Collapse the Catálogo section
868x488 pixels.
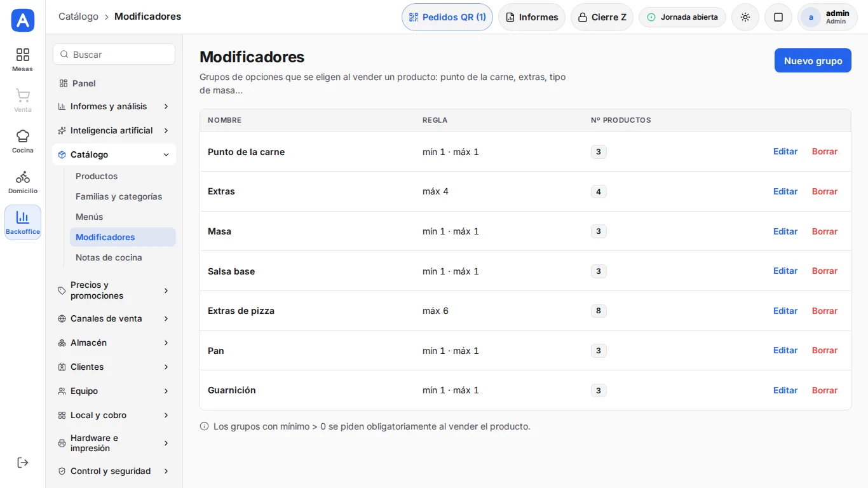pyautogui.click(x=114, y=154)
